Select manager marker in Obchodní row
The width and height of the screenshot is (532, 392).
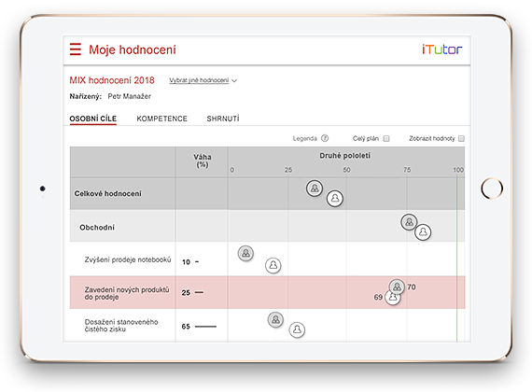coord(409,222)
